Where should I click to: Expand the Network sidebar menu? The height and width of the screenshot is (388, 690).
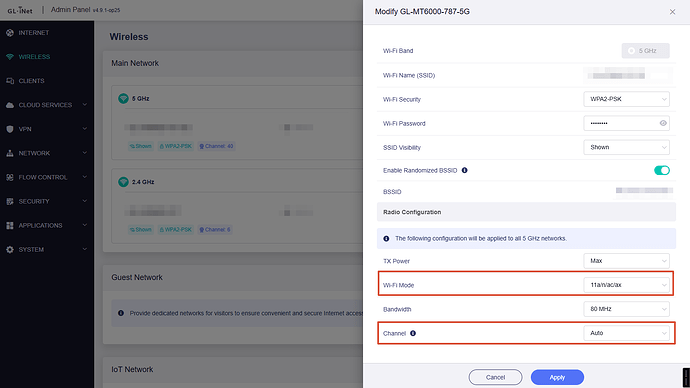pyautogui.click(x=47, y=153)
